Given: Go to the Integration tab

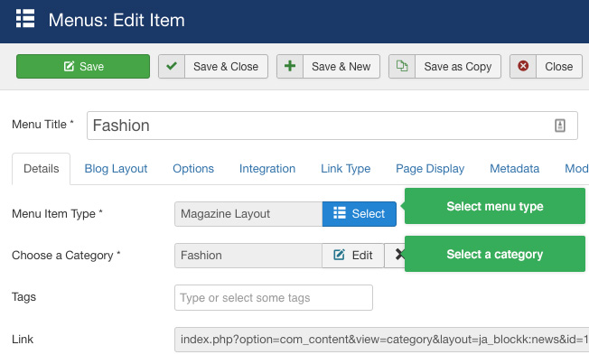Looking at the screenshot, I should pos(267,169).
